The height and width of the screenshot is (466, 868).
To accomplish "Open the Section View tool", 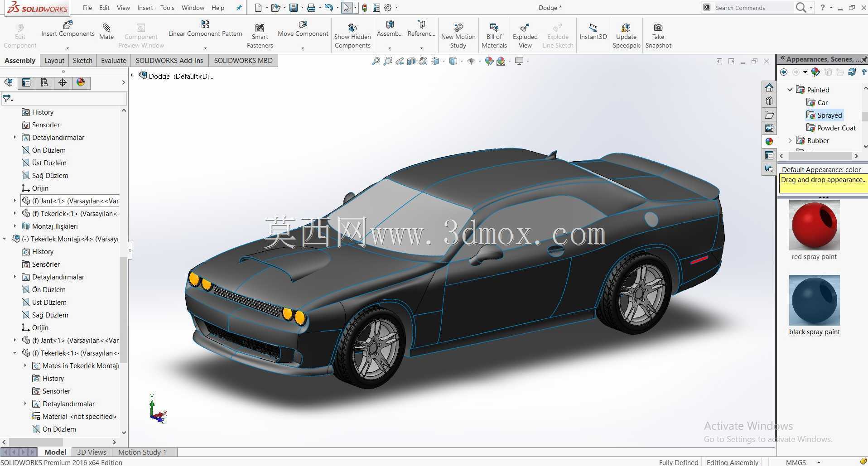I will tap(411, 61).
